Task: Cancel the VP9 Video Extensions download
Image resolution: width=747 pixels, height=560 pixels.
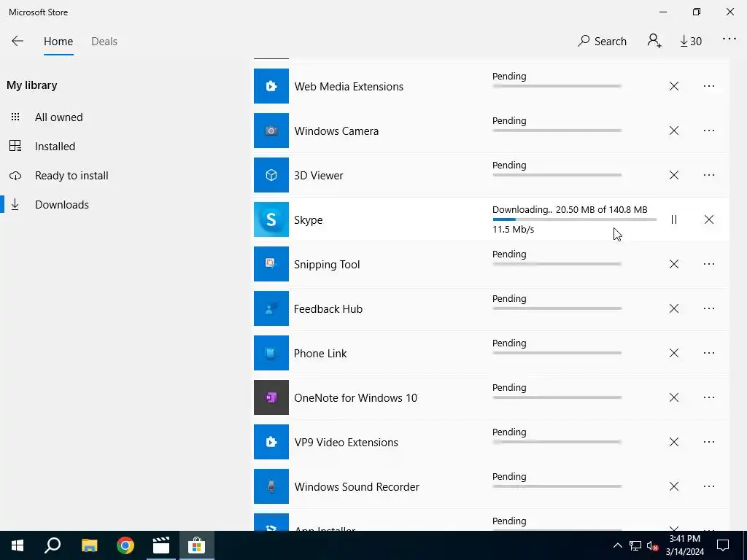Action: click(673, 442)
